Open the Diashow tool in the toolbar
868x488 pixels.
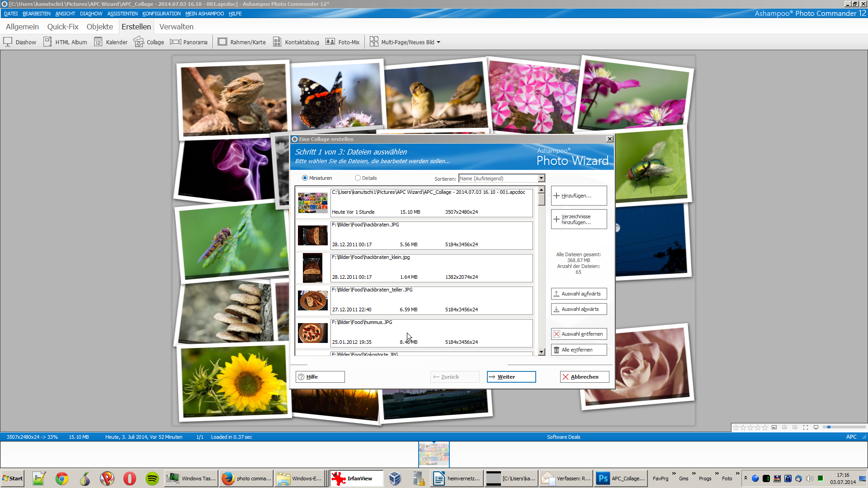[20, 42]
